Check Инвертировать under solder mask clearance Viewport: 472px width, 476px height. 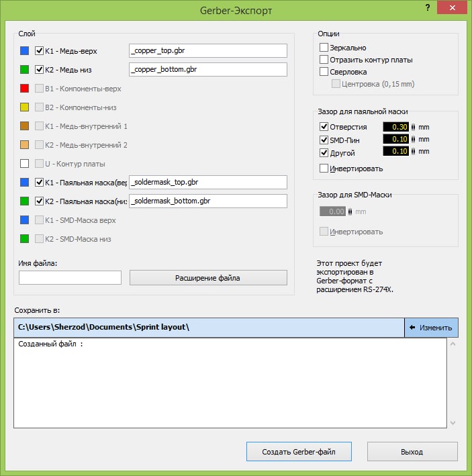pyautogui.click(x=324, y=169)
